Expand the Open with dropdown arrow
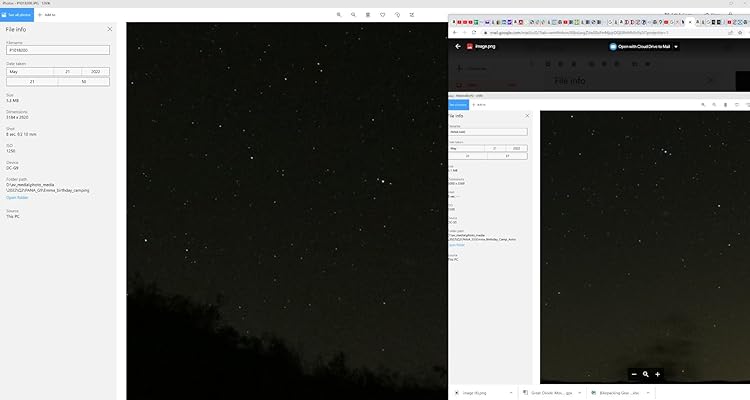This screenshot has height=400, width=750. coord(676,46)
